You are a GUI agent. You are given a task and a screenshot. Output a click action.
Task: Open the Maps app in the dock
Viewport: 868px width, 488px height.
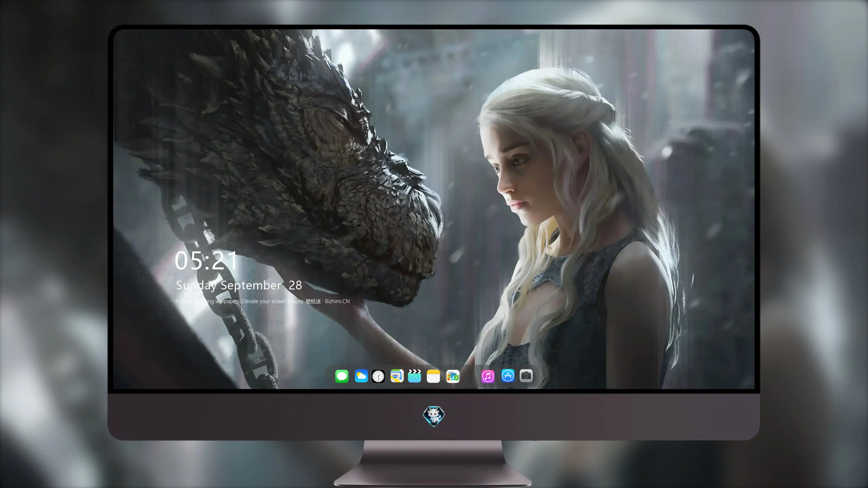(397, 376)
